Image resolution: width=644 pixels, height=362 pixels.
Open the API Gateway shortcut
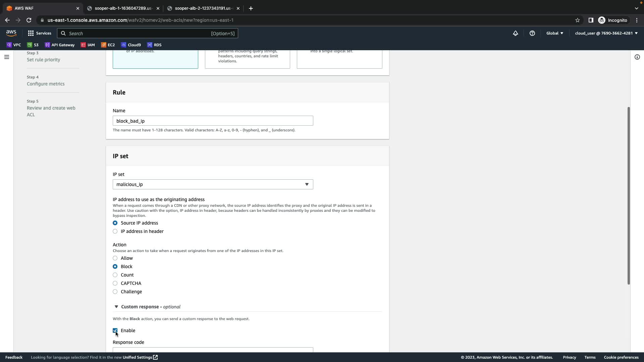tap(60, 45)
